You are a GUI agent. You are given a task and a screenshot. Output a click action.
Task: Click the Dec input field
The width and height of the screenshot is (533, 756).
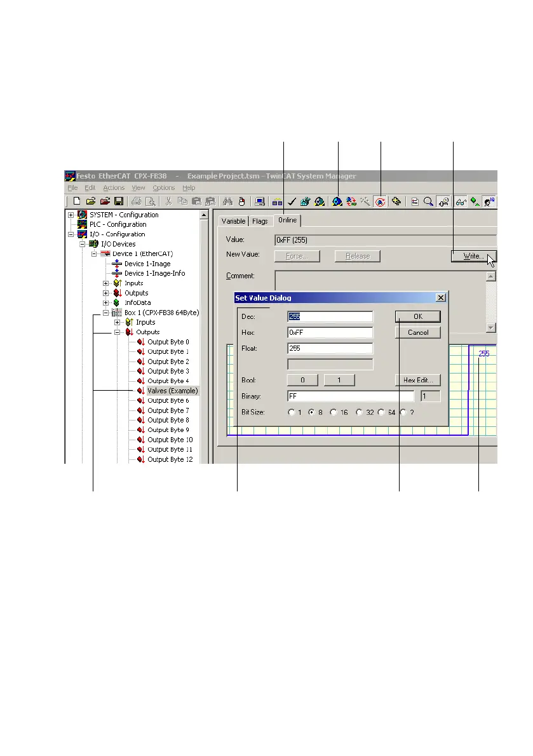coord(330,316)
